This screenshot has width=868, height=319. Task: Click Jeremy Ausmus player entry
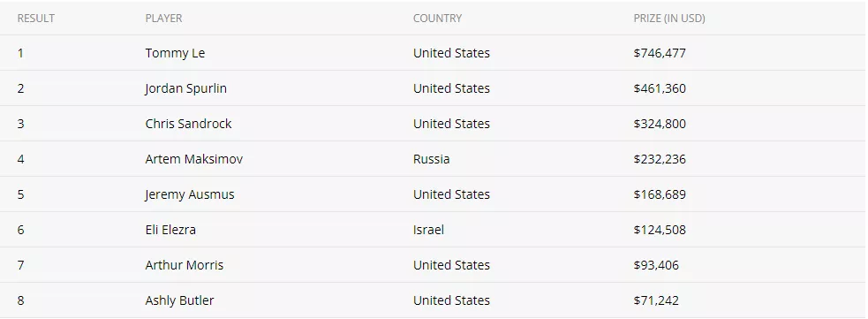[190, 194]
